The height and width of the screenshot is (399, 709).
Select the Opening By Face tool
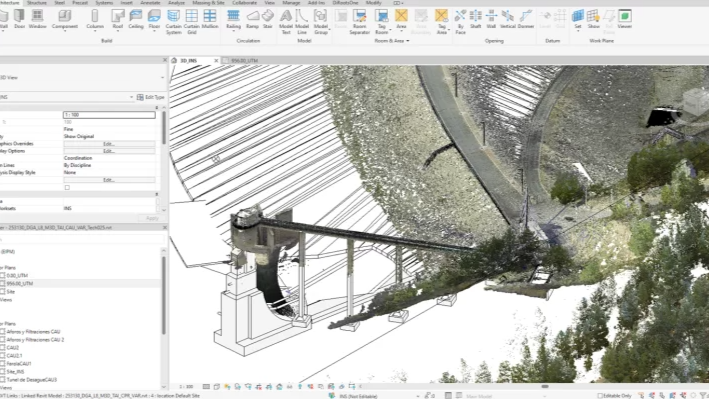coord(460,22)
